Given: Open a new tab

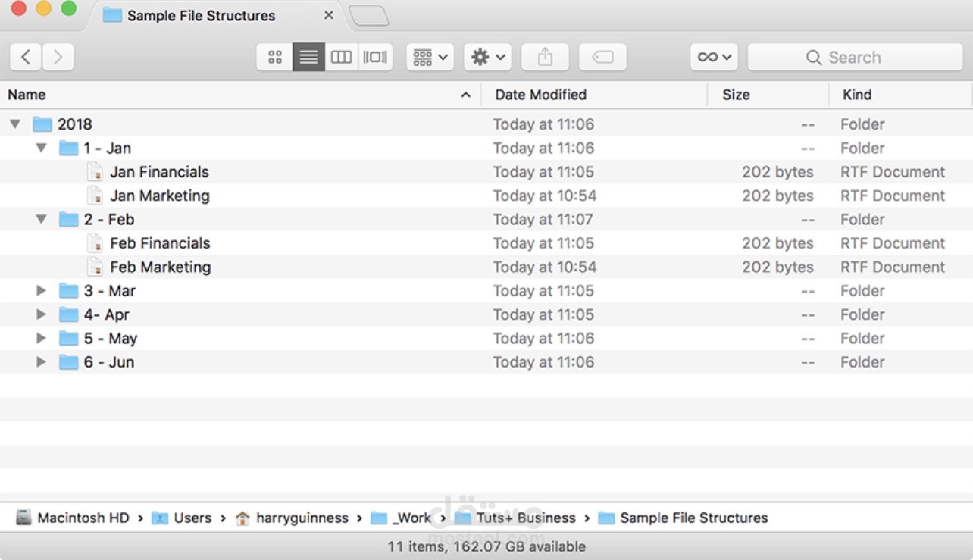Looking at the screenshot, I should tap(369, 15).
